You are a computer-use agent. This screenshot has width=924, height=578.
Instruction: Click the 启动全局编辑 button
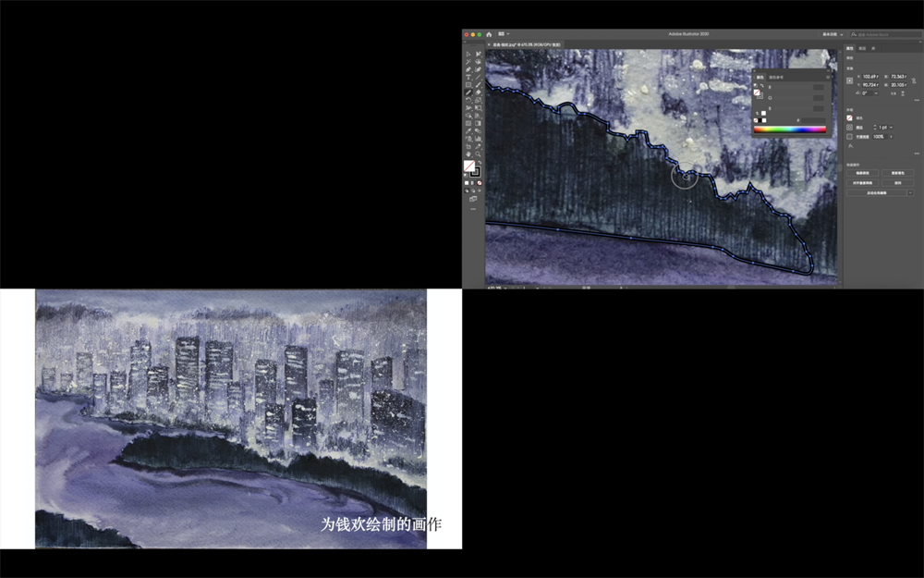pos(877,193)
